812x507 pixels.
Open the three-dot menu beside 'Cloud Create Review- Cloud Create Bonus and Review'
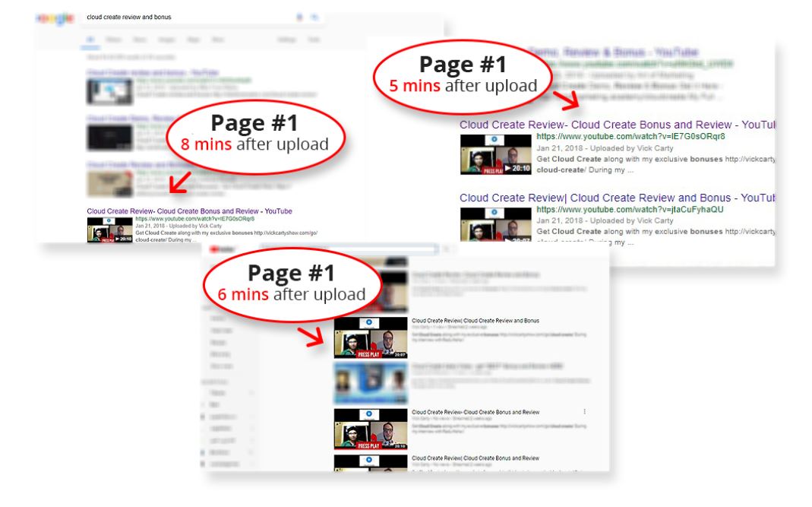tap(585, 412)
